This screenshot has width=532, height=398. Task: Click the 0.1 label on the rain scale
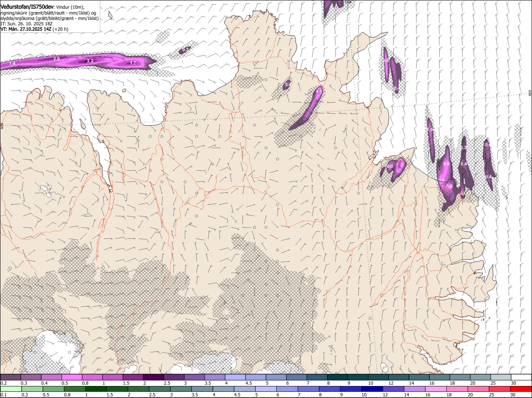(3, 395)
